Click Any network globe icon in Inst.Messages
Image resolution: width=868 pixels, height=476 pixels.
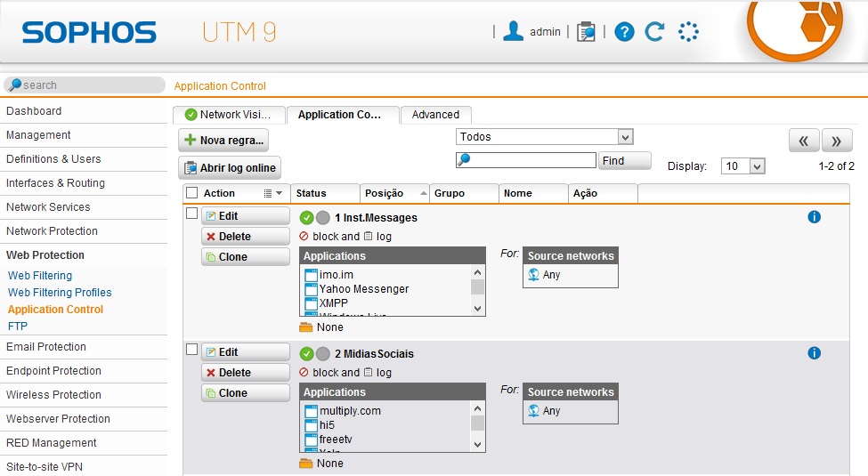533,275
